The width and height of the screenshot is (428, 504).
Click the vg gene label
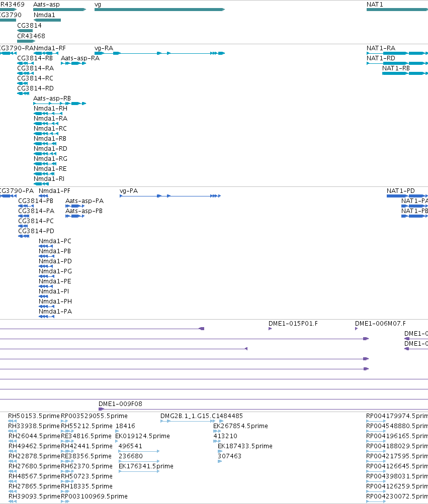pos(98,5)
